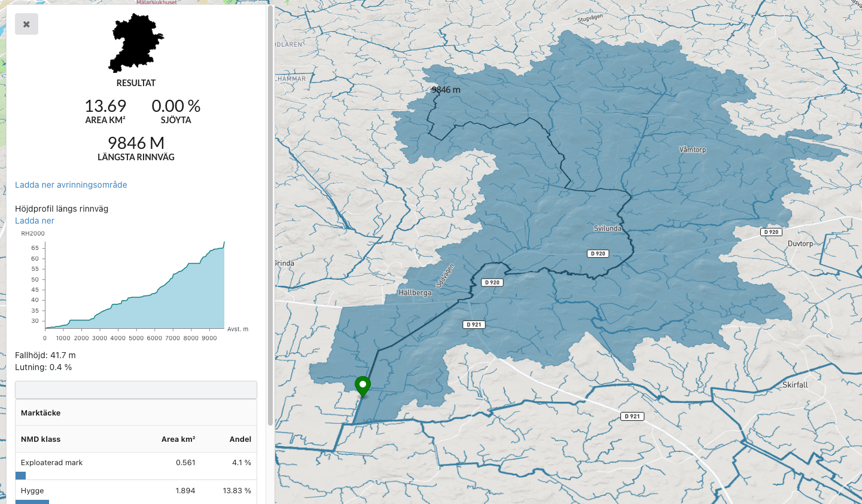Click the D 920 road shield near Svilunda
Image resolution: width=862 pixels, height=504 pixels.
599,253
